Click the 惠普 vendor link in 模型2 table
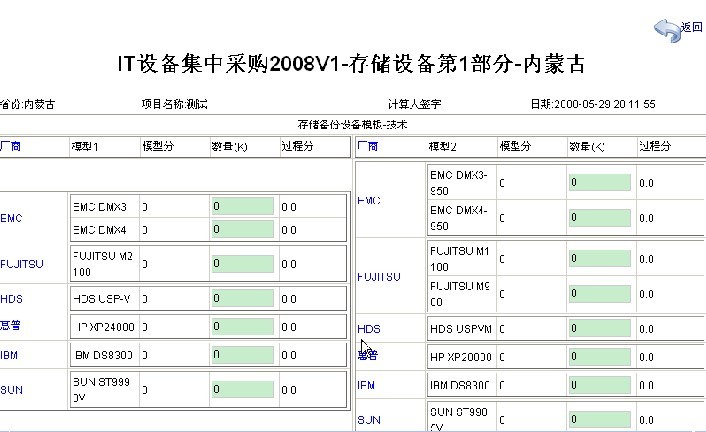Viewport: 706px width, 432px height. point(367,355)
